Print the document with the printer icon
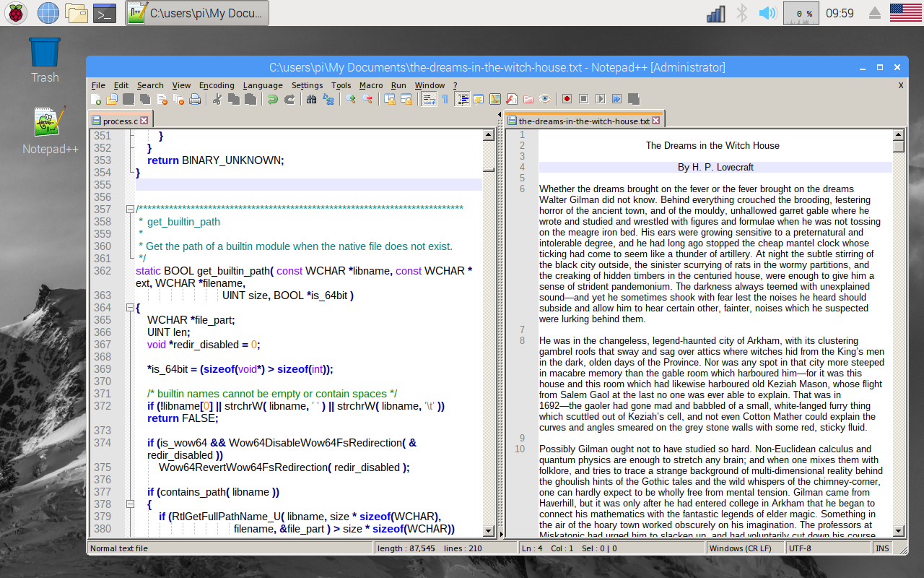The width and height of the screenshot is (924, 578). [195, 99]
